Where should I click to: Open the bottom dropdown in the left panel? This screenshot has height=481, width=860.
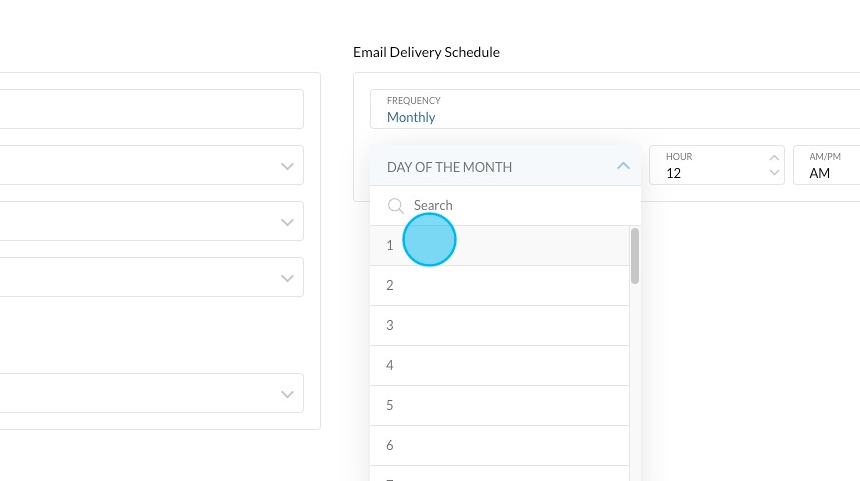tap(150, 393)
